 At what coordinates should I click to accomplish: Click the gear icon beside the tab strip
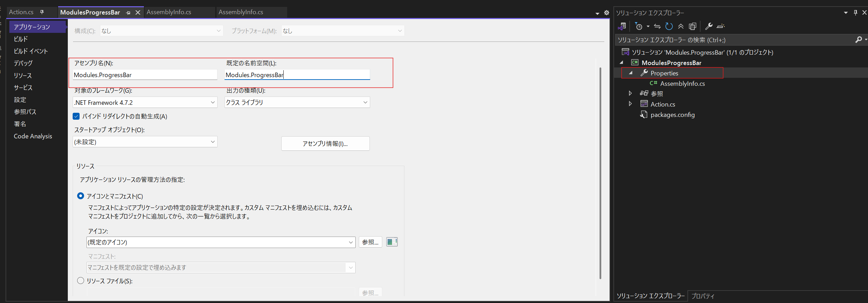coord(606,13)
